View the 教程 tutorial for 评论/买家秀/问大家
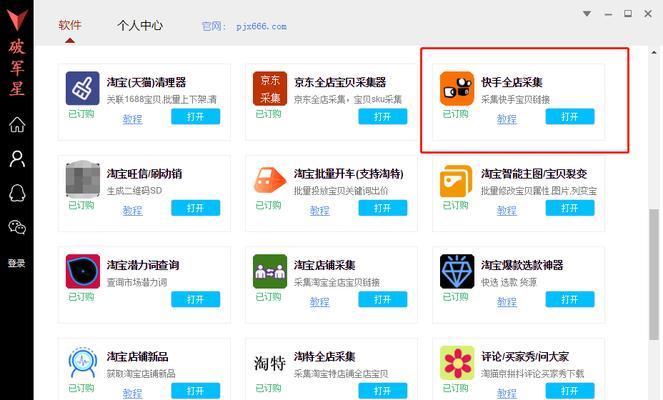 click(507, 393)
